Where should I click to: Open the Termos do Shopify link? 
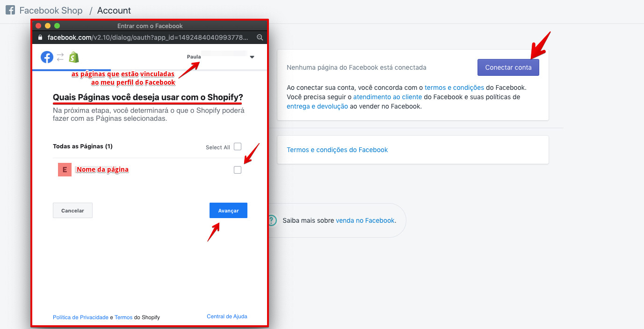click(123, 317)
